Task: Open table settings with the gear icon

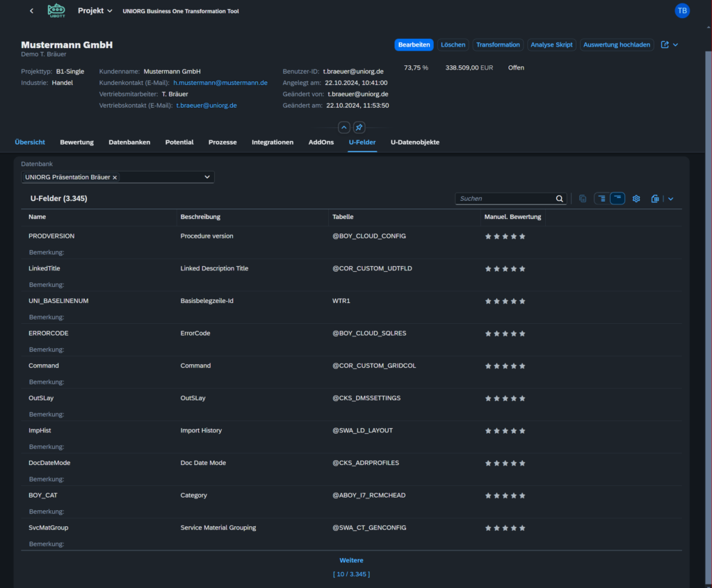Action: tap(636, 199)
